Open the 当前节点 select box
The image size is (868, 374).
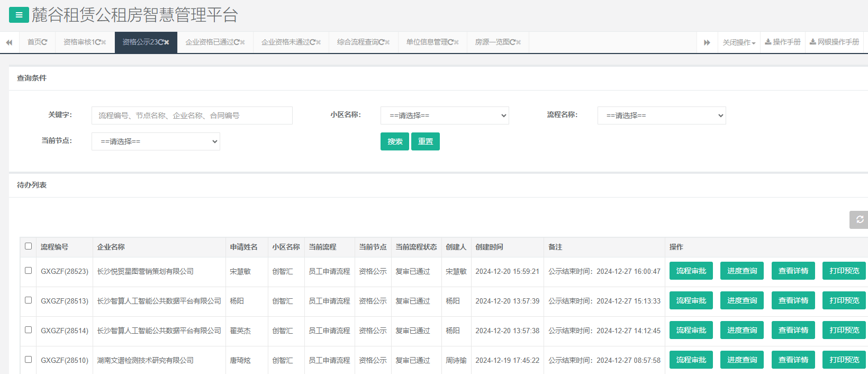coord(156,141)
